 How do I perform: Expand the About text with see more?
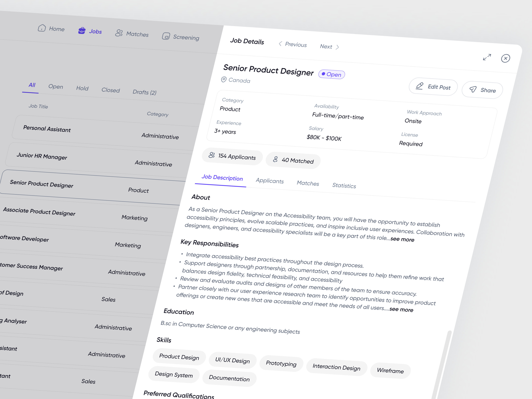[402, 239]
